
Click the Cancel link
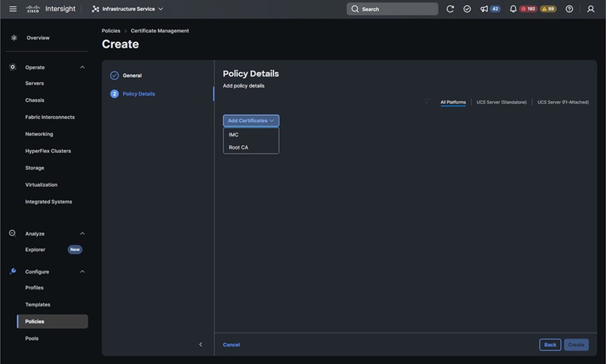tap(231, 345)
